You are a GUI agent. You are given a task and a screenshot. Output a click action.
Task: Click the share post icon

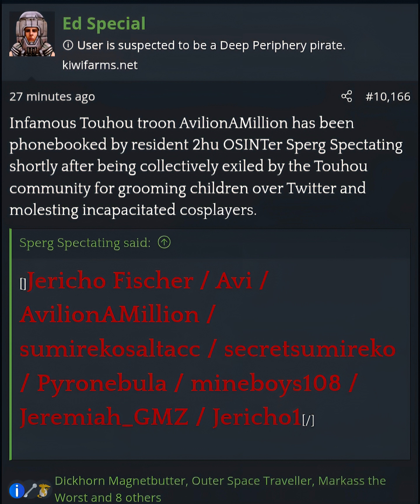point(346,96)
